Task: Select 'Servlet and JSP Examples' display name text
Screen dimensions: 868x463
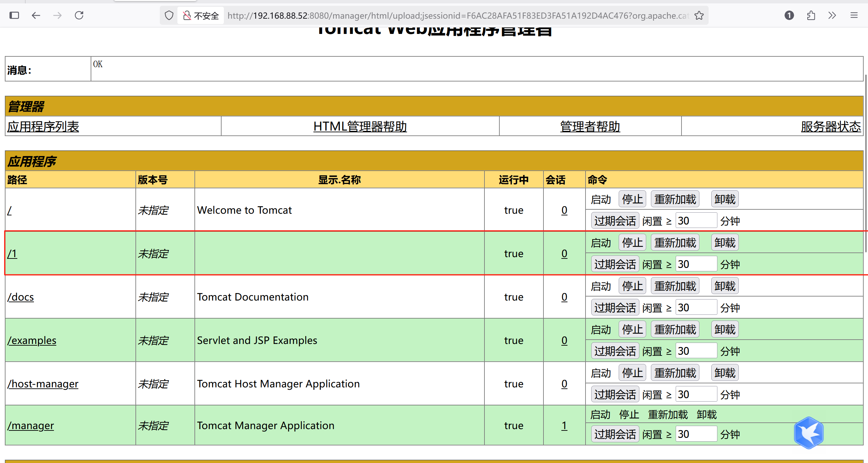Action: pos(257,341)
